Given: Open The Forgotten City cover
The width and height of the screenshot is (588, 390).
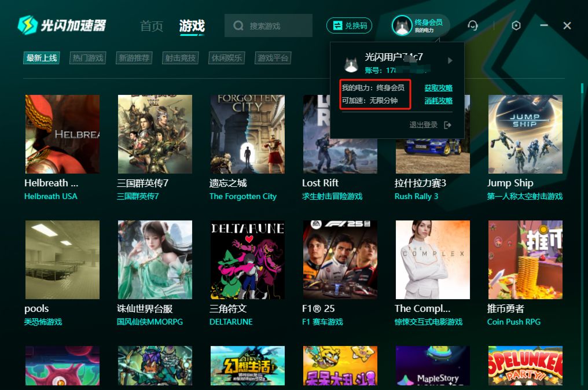Looking at the screenshot, I should (248, 134).
